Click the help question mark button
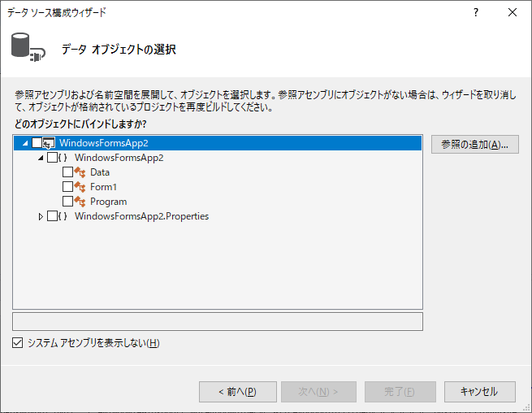 click(x=476, y=13)
